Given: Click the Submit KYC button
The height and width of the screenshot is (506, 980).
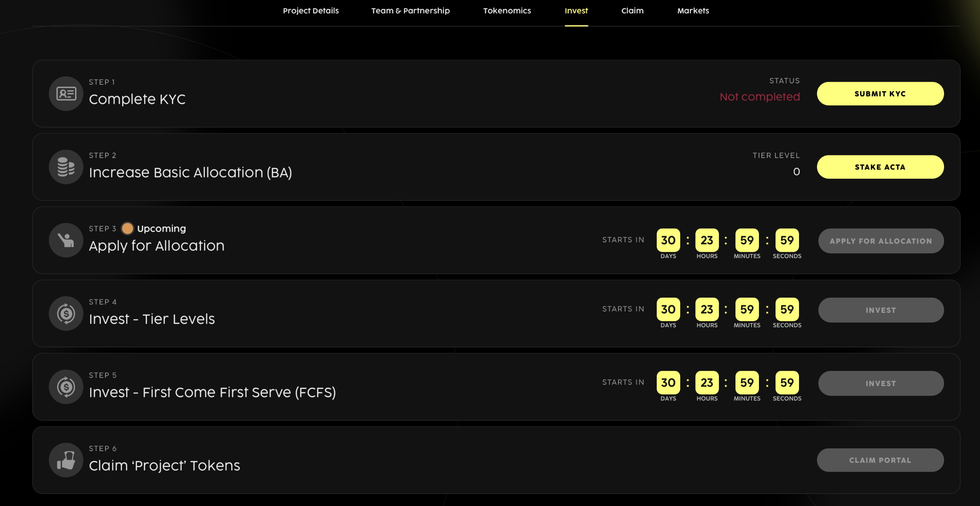Looking at the screenshot, I should [x=880, y=94].
